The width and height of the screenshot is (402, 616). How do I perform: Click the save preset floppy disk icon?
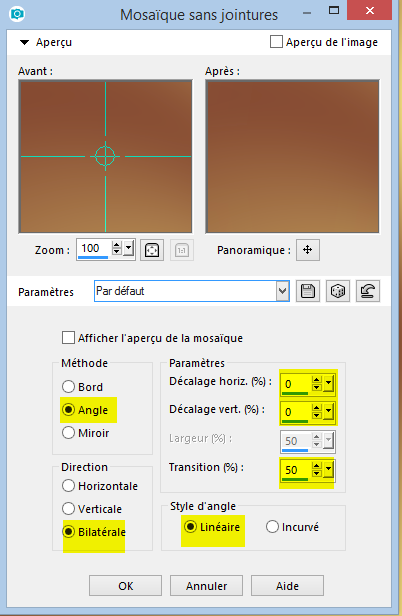308,291
